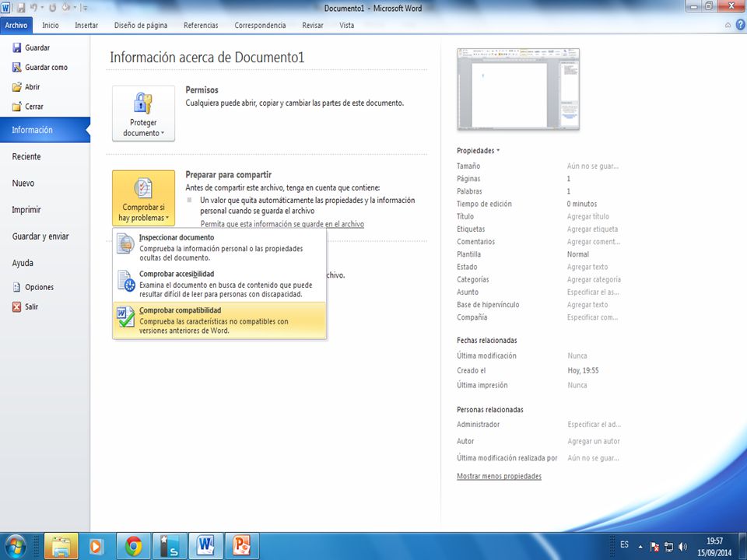Open the Archivo tab

click(16, 25)
